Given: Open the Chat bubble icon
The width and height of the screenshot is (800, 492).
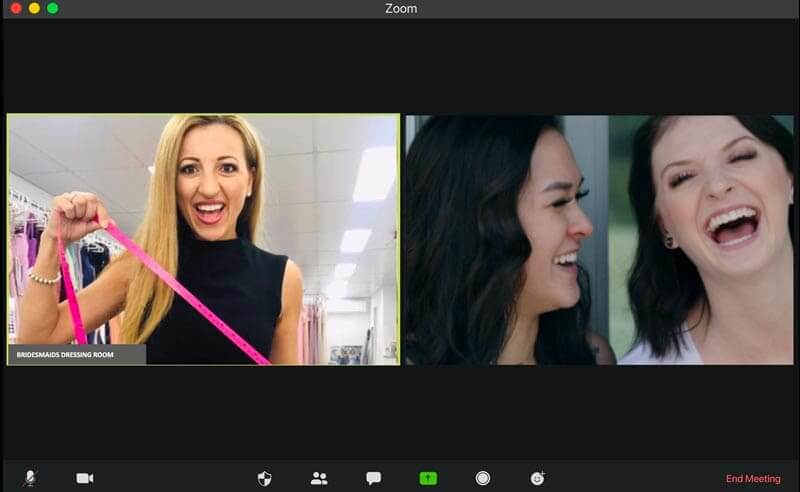Looking at the screenshot, I should click(373, 478).
